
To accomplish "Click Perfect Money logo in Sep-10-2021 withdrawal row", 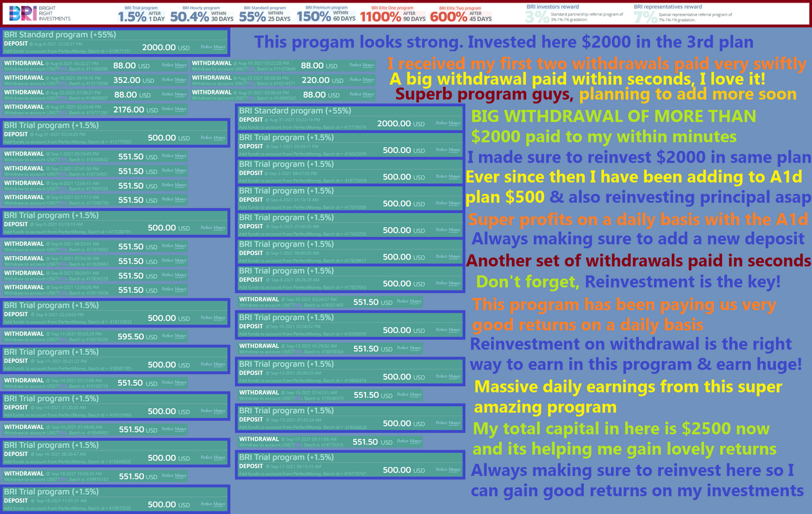I will (409, 301).
